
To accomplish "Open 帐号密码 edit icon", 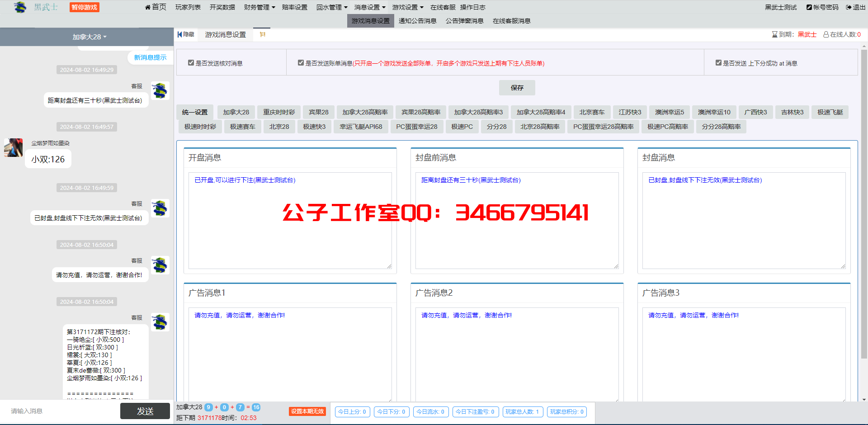I will (809, 7).
